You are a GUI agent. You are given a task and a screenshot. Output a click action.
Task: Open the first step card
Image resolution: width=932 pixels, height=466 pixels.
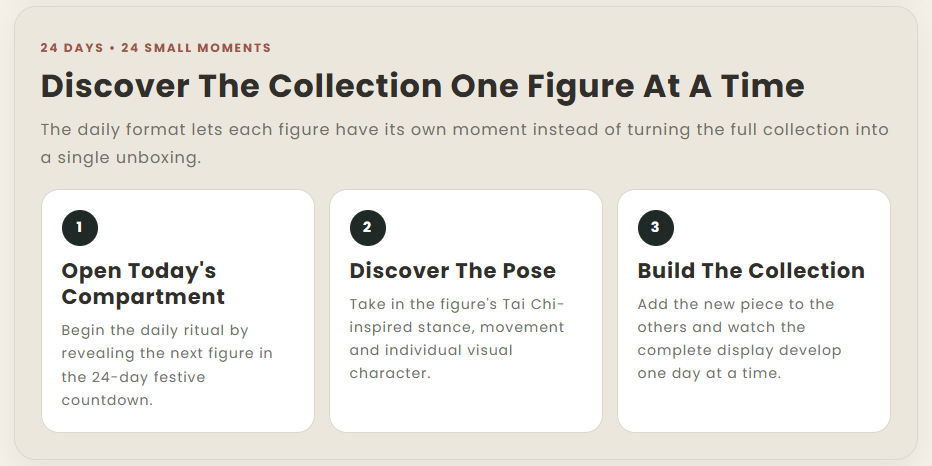click(x=178, y=311)
